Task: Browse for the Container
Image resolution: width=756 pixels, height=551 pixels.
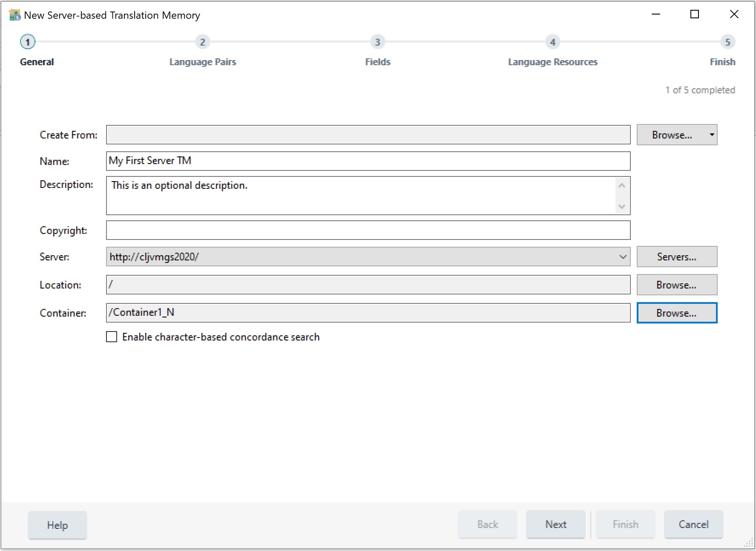Action: pos(676,313)
